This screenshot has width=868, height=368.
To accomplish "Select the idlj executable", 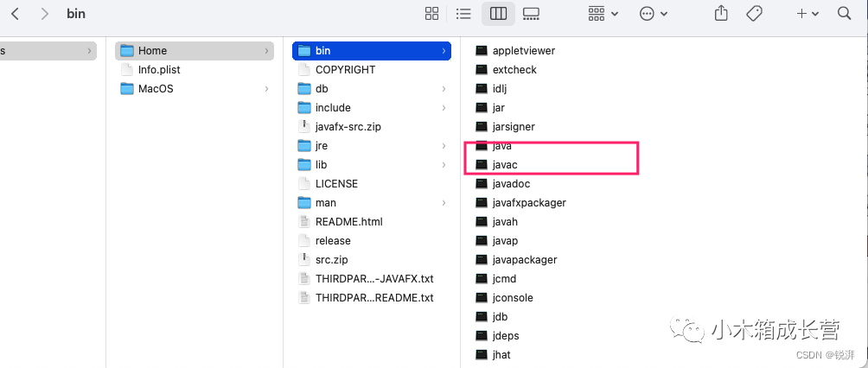I will pos(491,88).
